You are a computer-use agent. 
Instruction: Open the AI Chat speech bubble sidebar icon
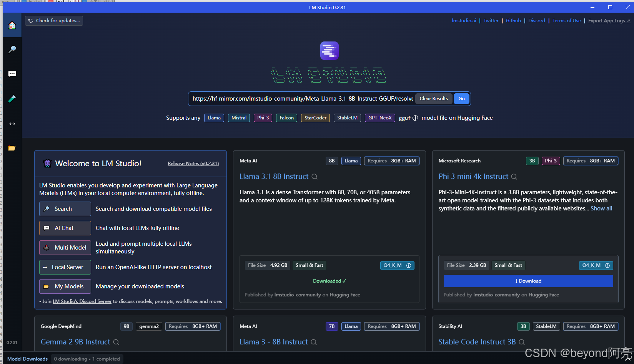tap(12, 74)
